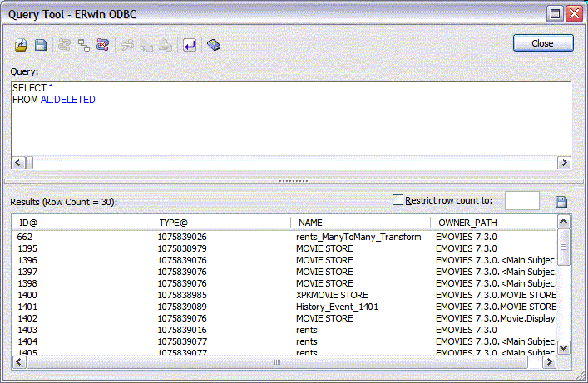Click the Open query file icon
Viewport: 588px width, 383px height.
22,45
